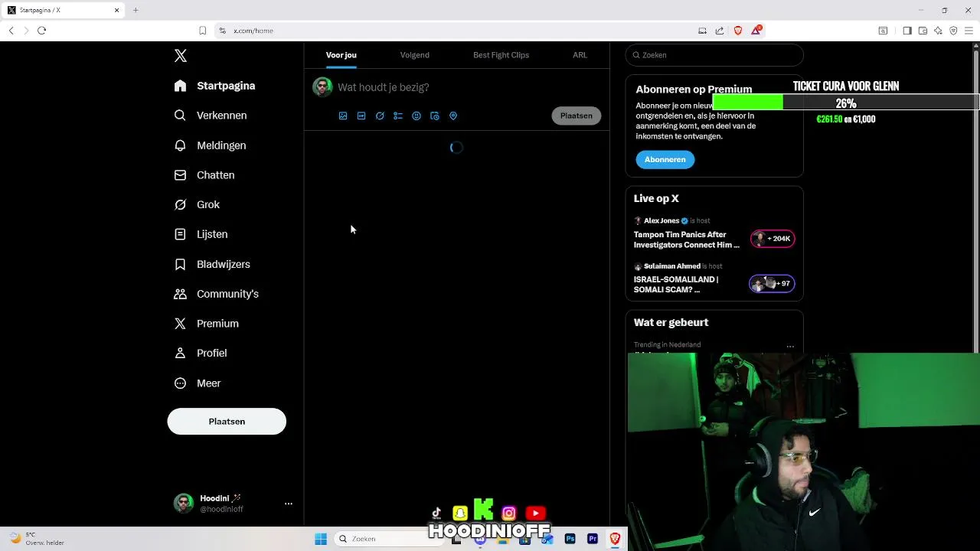Click the Hoodini profile avatar at bottom left
This screenshot has width=980, height=551.
point(184,503)
